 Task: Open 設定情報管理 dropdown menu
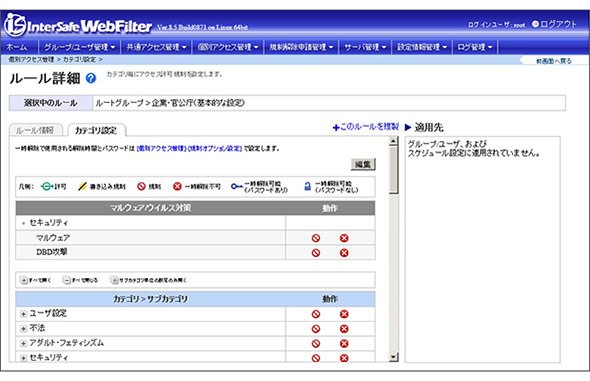click(x=422, y=47)
